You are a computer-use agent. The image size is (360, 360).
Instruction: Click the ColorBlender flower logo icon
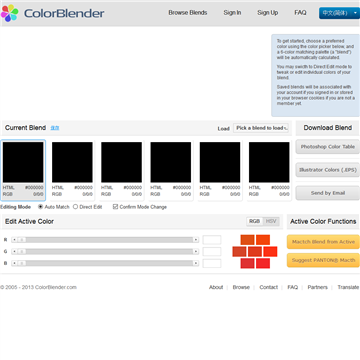pos(9,13)
